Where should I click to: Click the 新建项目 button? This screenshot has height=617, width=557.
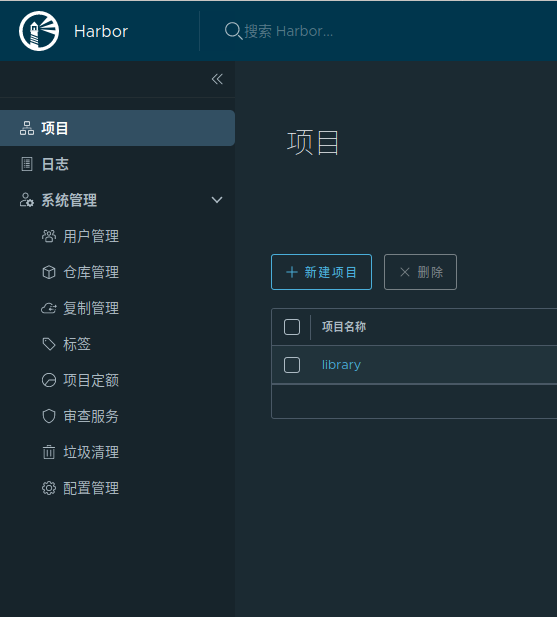point(321,272)
